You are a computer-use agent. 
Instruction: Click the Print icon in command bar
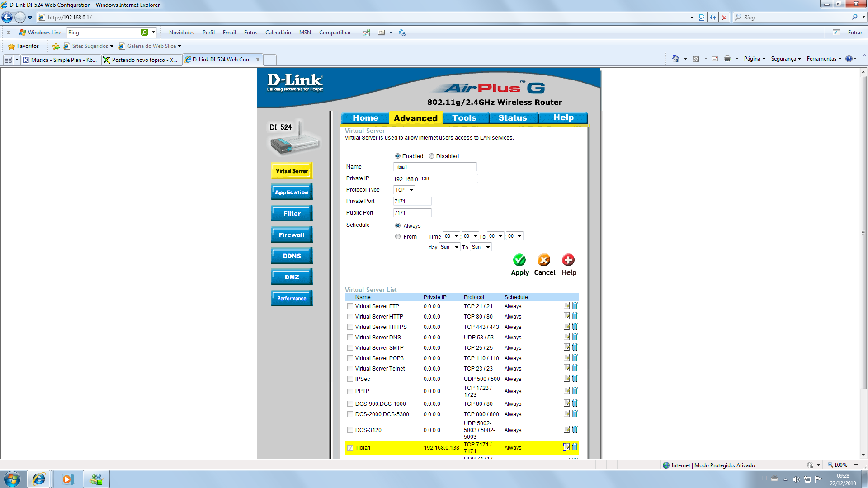[727, 59]
